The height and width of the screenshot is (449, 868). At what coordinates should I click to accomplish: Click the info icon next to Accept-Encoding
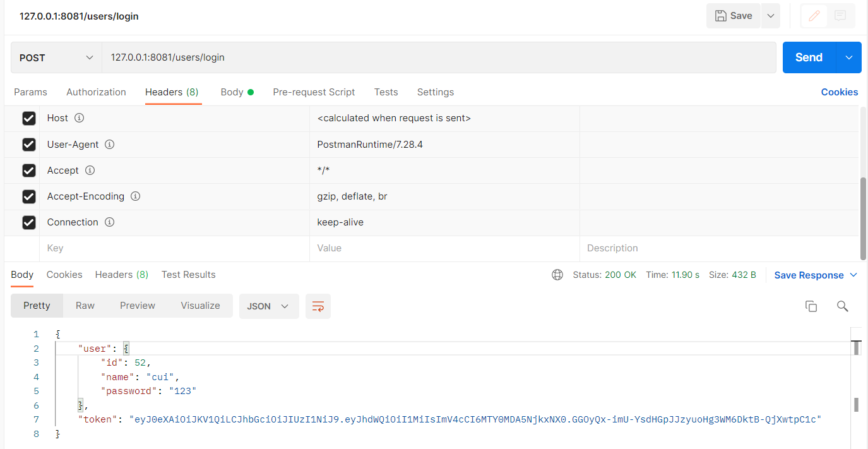(135, 196)
